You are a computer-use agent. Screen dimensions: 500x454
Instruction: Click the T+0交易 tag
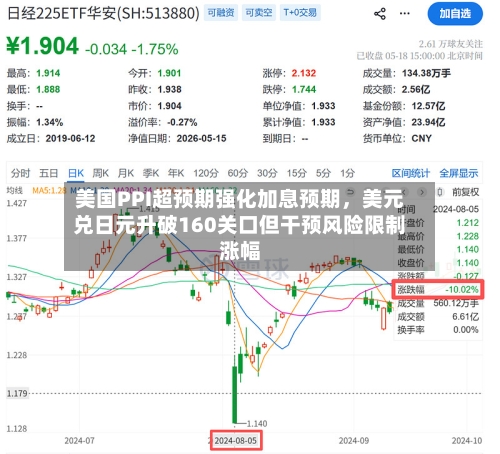(x=300, y=13)
